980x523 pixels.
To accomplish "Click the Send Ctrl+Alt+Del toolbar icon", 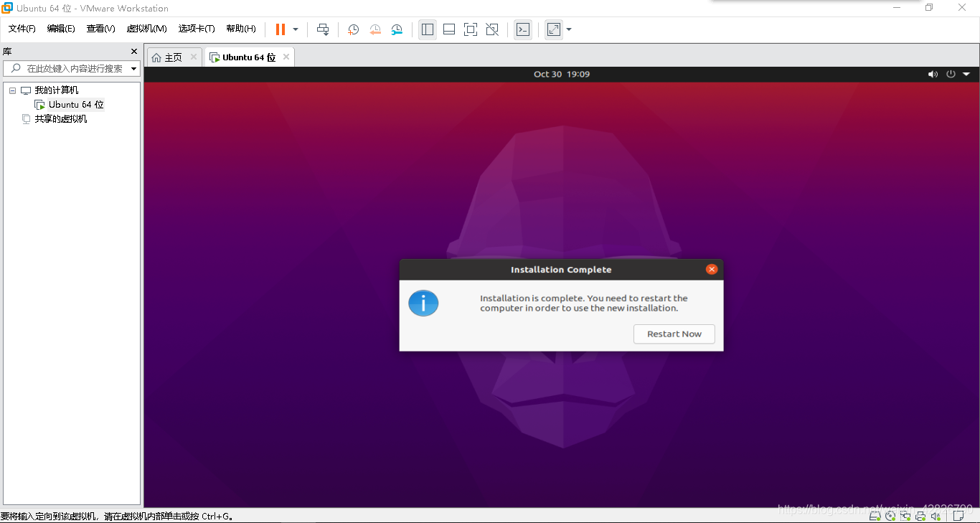I will tap(323, 29).
